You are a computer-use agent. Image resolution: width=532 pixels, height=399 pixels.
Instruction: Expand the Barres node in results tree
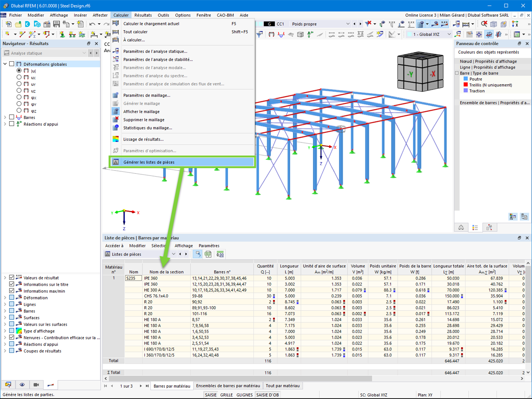coord(5,117)
